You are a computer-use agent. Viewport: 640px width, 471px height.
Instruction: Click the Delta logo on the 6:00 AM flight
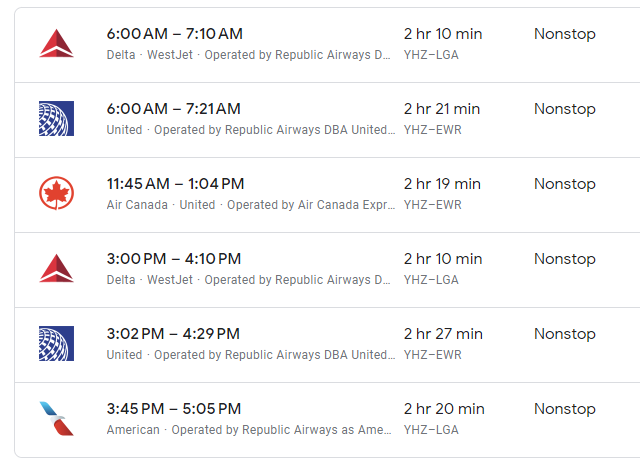click(x=56, y=43)
